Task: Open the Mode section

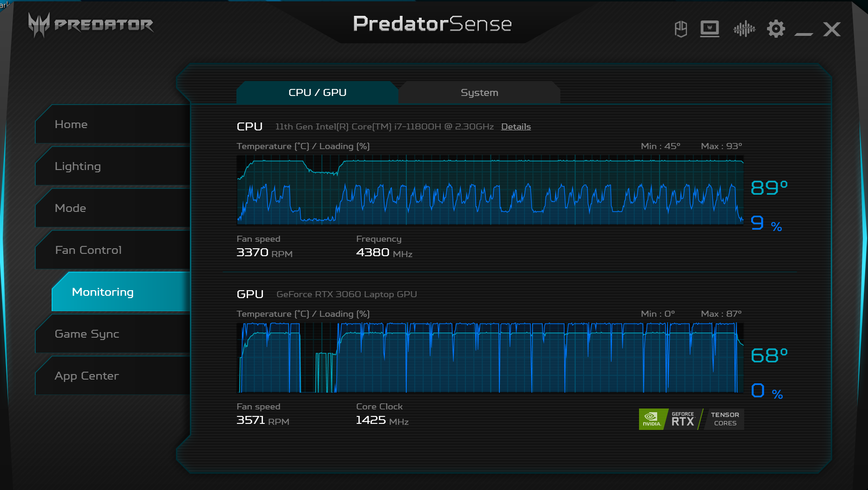Action: pos(113,208)
